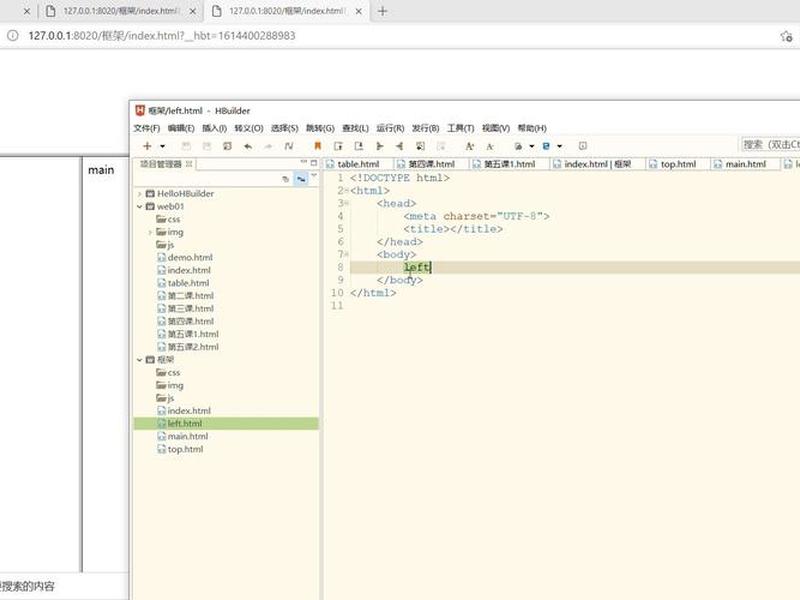Screen dimensions: 800x600
Task: Open a new browser tab
Action: 383,11
